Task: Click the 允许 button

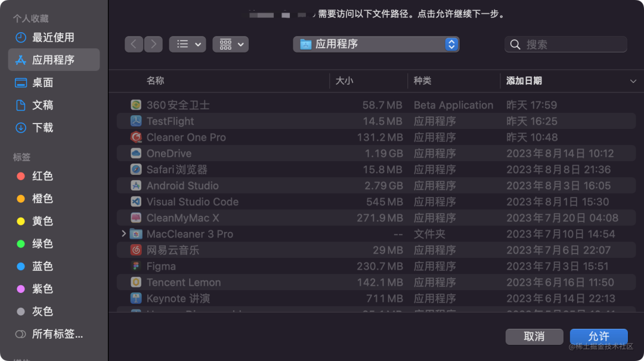Action: tap(599, 337)
